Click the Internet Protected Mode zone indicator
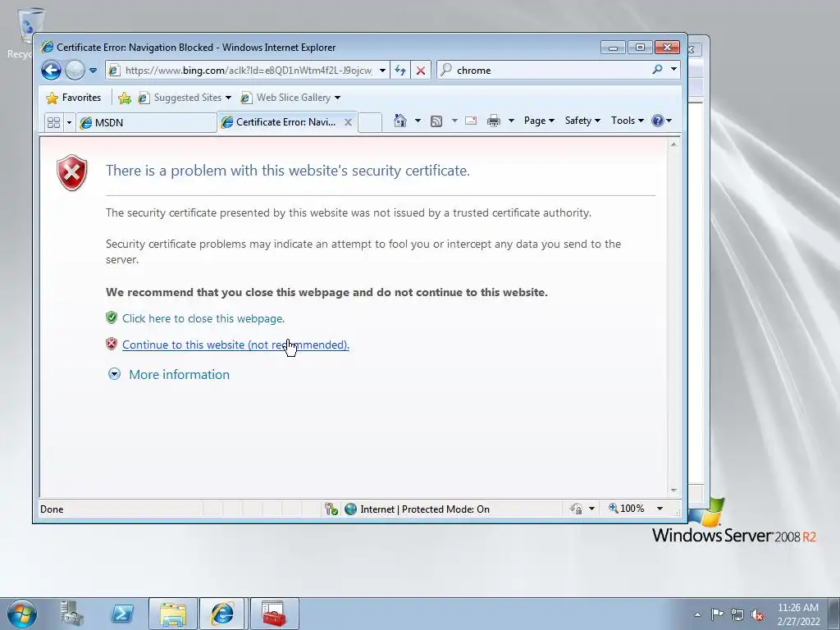 417,509
